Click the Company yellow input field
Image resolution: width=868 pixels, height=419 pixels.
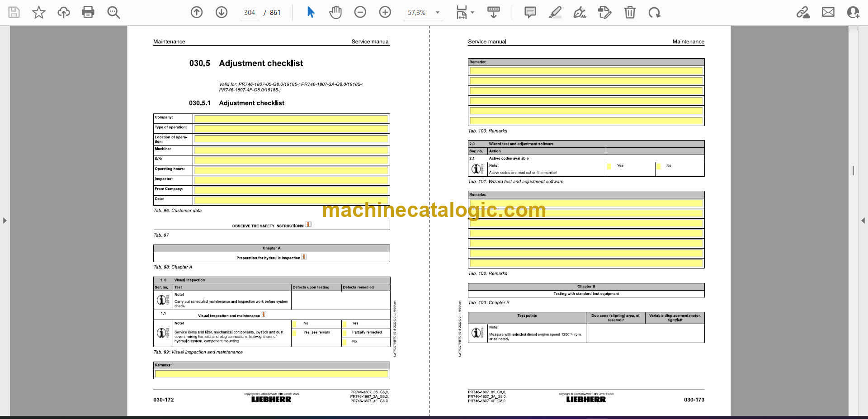[x=291, y=119]
